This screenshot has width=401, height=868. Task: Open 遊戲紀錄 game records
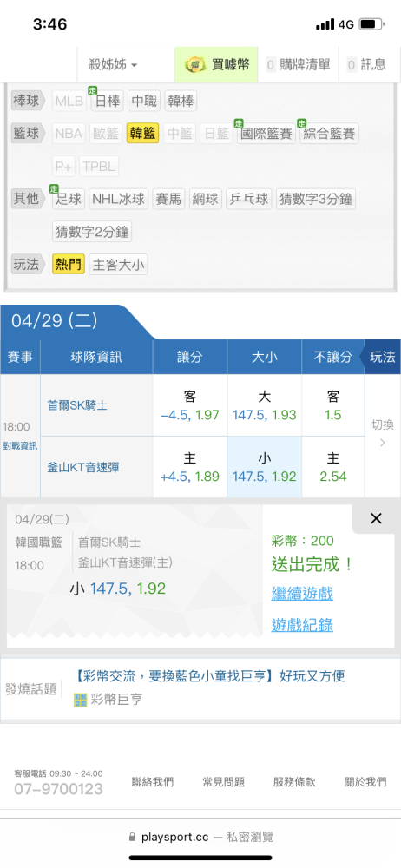tap(302, 626)
